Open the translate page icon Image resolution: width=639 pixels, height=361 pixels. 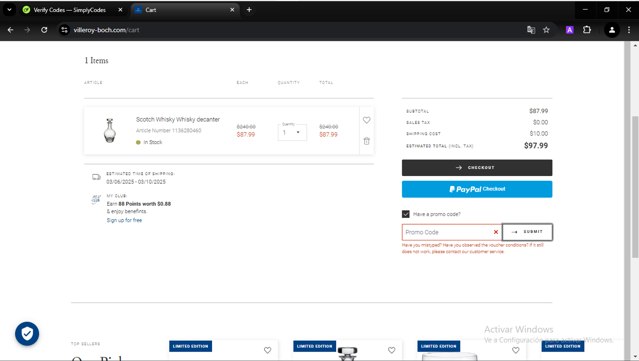pos(531,30)
